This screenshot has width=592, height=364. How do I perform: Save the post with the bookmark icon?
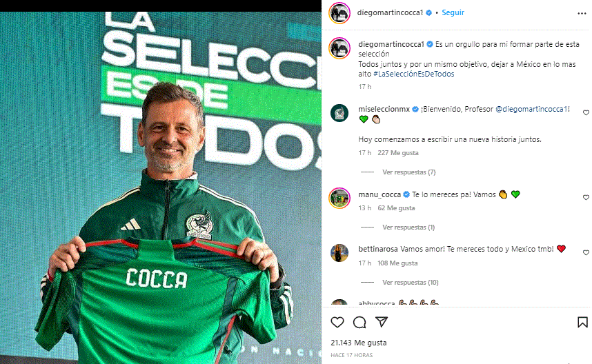pos(582,322)
